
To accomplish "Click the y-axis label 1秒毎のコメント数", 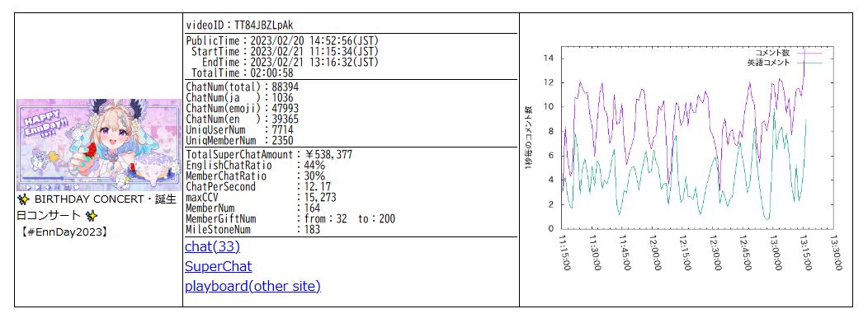I will 528,138.
